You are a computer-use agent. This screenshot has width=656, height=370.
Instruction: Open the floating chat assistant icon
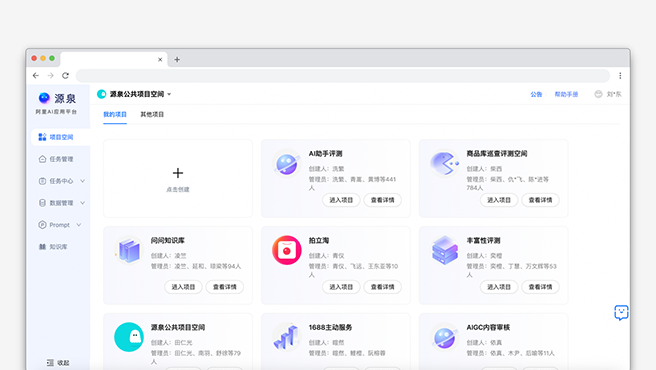[x=621, y=312]
